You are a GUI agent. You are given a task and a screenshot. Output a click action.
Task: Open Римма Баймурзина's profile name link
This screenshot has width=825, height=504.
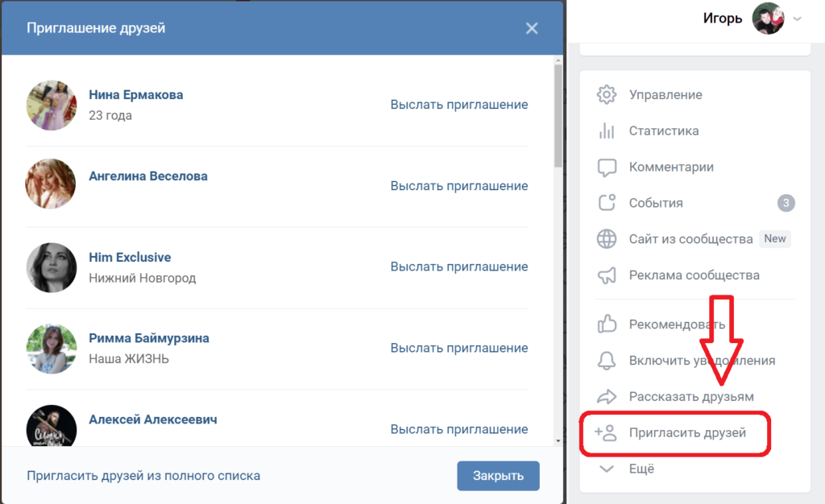148,338
